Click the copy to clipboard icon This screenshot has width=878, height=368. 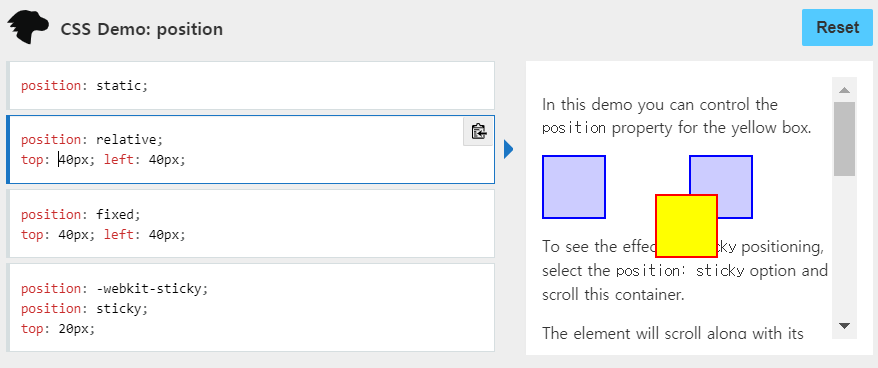click(x=478, y=132)
